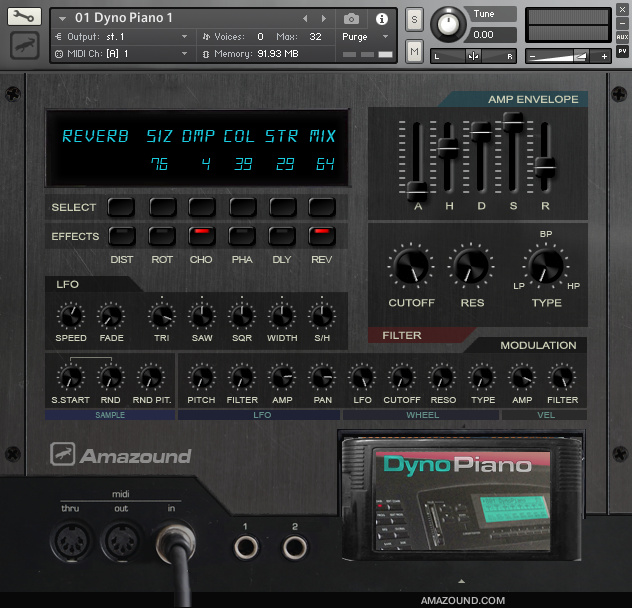The width and height of the screenshot is (632, 608).
Task: Open the instrument name dropdown arrow
Action: click(62, 19)
